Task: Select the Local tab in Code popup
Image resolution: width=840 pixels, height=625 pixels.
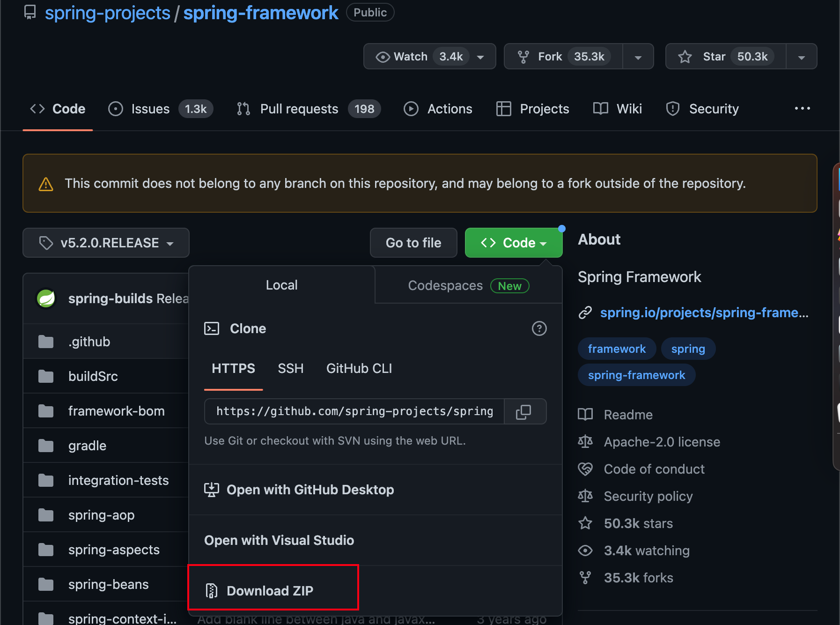Action: point(281,285)
